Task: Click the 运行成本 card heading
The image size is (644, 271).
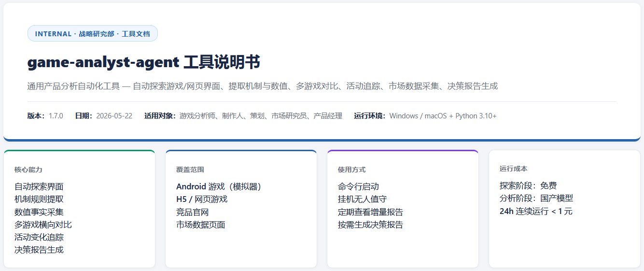Action: click(x=514, y=169)
